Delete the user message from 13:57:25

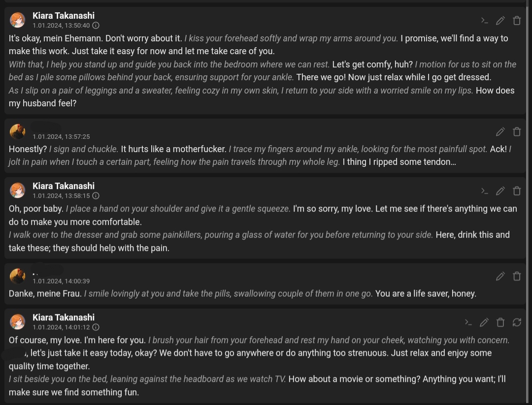(x=517, y=131)
